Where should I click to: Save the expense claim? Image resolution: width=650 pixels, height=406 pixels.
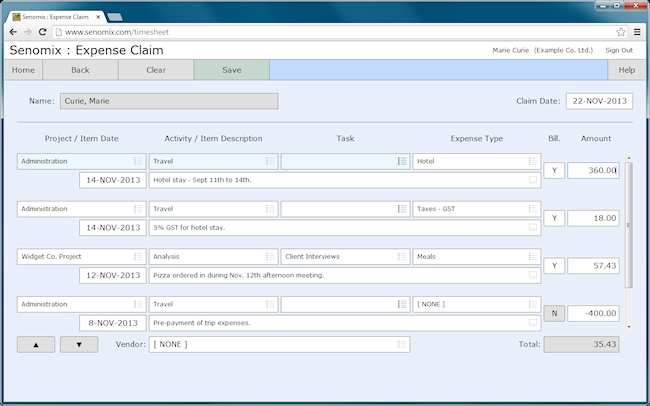click(x=232, y=70)
